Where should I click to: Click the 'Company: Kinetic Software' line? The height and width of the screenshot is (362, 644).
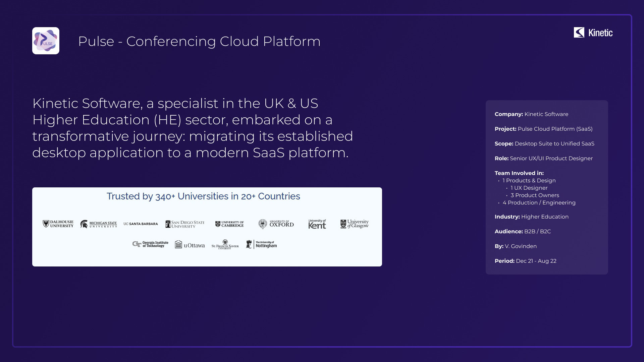point(531,114)
